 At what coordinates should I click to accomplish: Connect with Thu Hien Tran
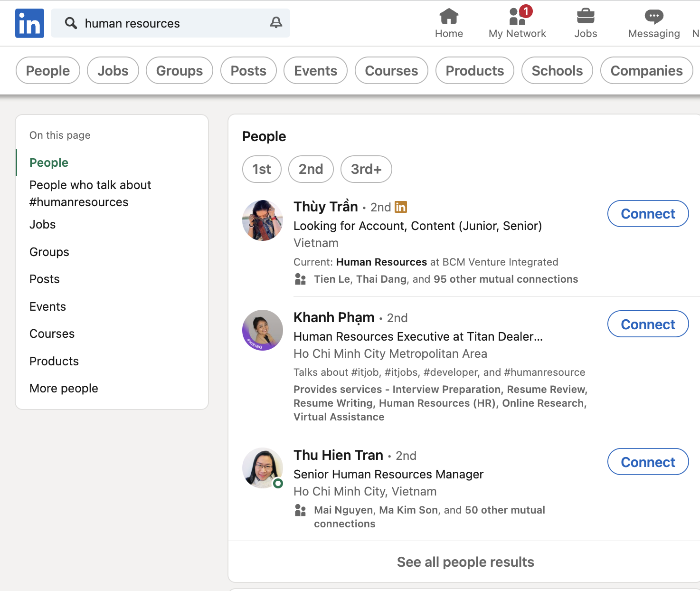648,462
